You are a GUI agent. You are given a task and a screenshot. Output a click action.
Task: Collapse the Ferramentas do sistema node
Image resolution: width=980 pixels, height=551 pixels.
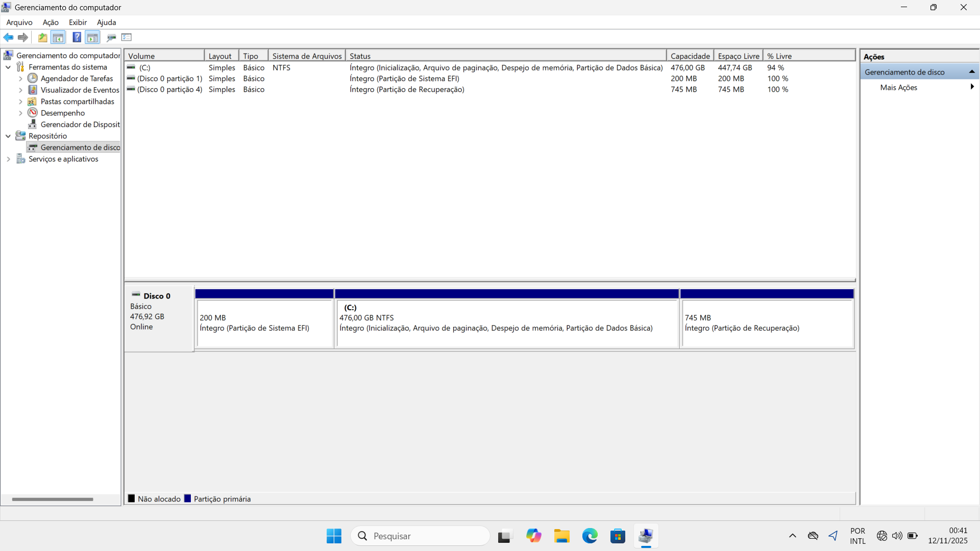click(8, 67)
